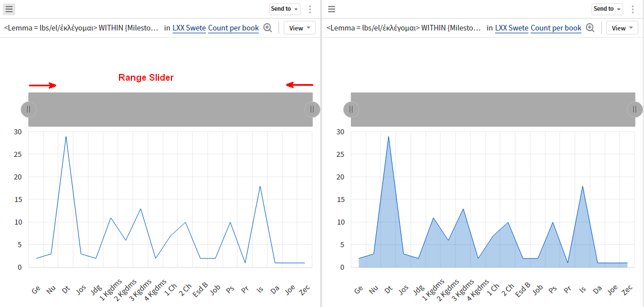Click the left range slider handle, right chart
This screenshot has height=307, width=644.
pyautogui.click(x=351, y=109)
